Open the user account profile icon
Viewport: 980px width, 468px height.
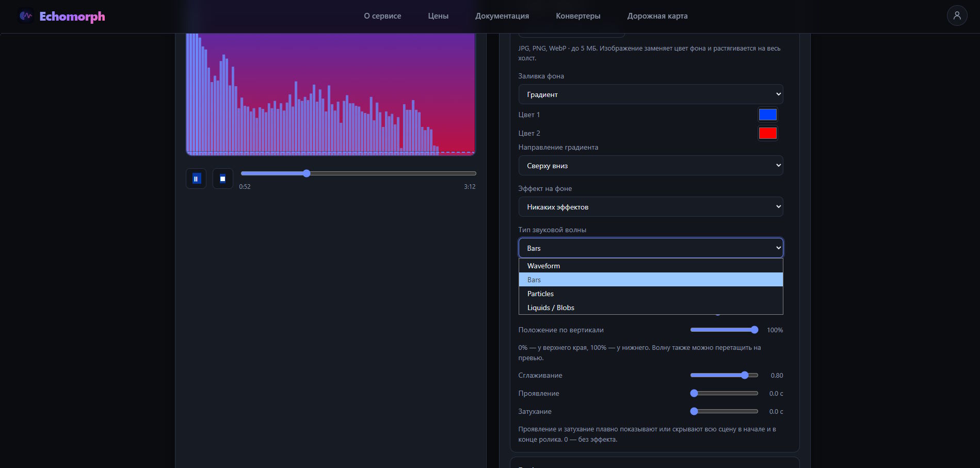coord(957,15)
